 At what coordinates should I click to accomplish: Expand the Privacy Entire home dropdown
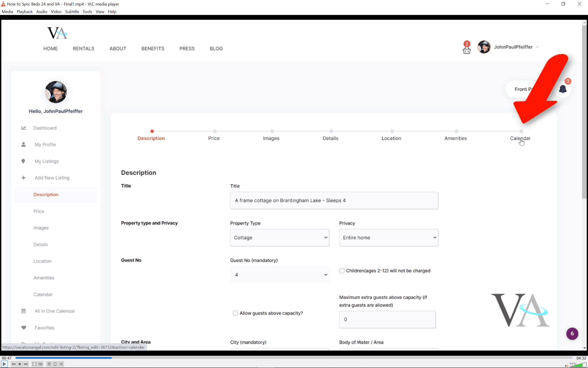[x=388, y=237]
